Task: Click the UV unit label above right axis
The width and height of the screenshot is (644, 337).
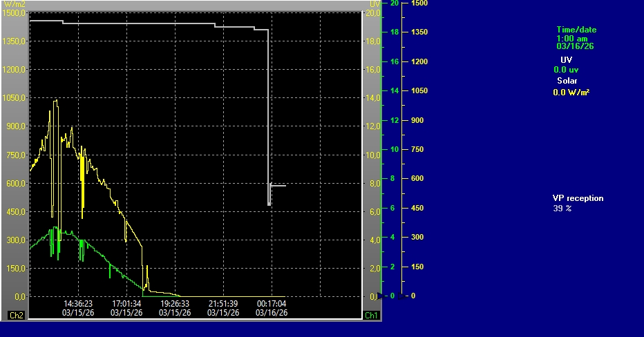Action: tap(375, 4)
